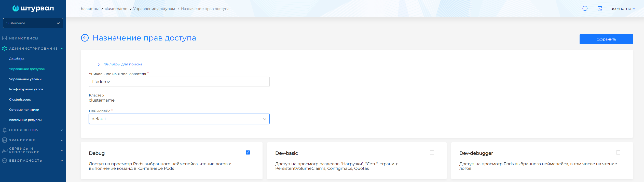This screenshot has height=182, width=644.
Task: Expand the Безопасность section chevron
Action: point(62,160)
